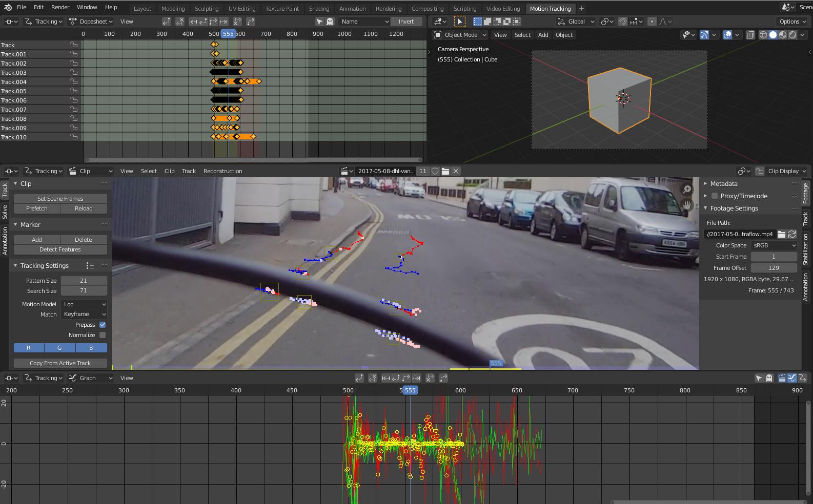
Task: Open the Add menu in the 3D viewport
Action: pyautogui.click(x=543, y=35)
